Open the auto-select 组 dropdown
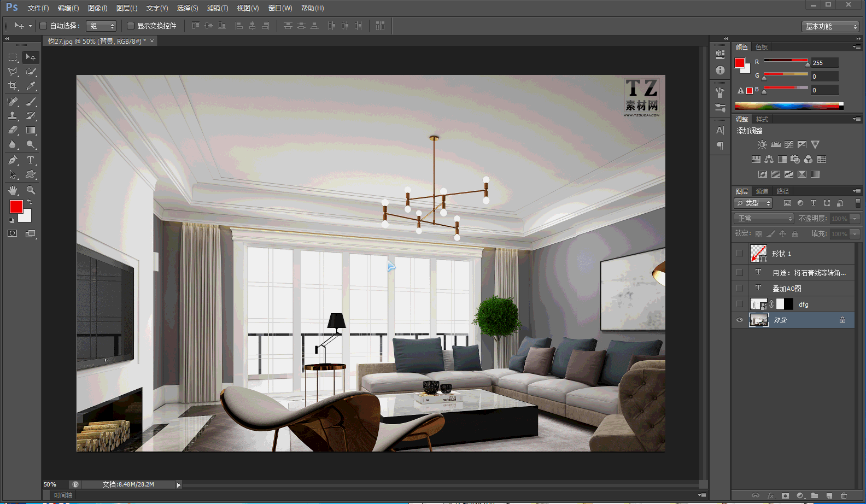Image resolution: width=866 pixels, height=504 pixels. pos(101,26)
